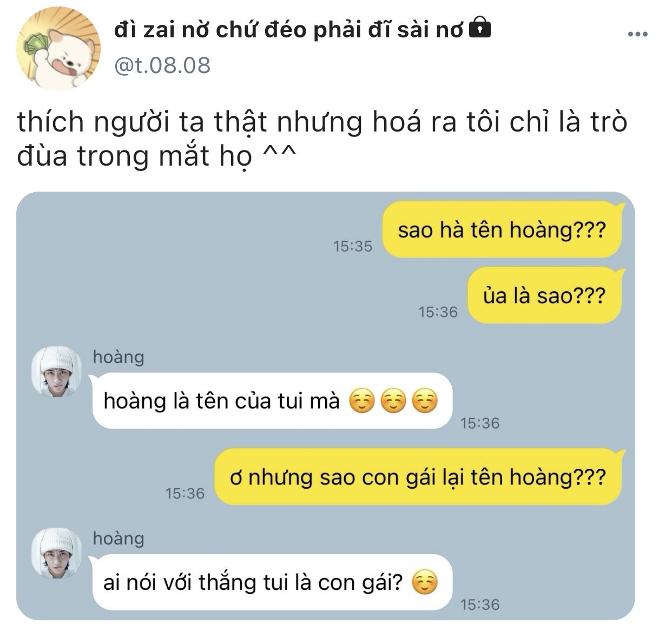Open the embedded chat screenshot image
The height and width of the screenshot is (630, 672).
point(325,406)
